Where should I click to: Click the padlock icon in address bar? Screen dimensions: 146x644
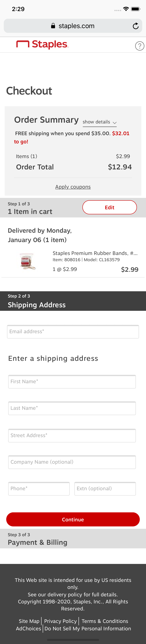tap(53, 26)
